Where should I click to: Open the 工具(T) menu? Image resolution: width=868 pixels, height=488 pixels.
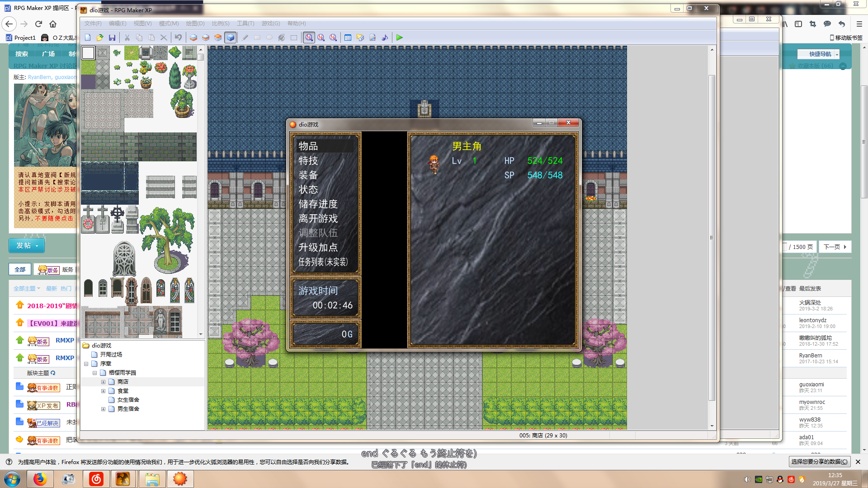pos(245,23)
